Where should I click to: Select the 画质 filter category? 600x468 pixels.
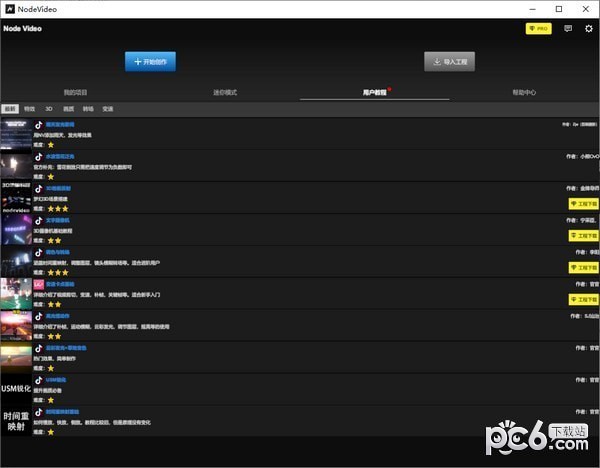pos(68,109)
